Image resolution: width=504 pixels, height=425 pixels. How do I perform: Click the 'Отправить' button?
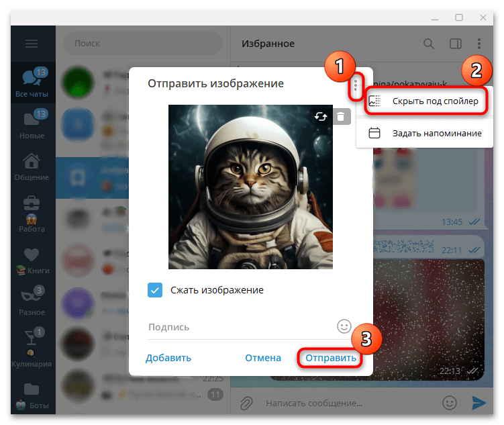330,358
